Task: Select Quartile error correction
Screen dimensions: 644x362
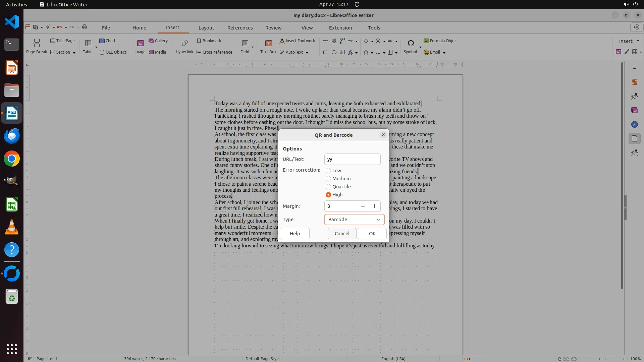Action: click(x=328, y=187)
